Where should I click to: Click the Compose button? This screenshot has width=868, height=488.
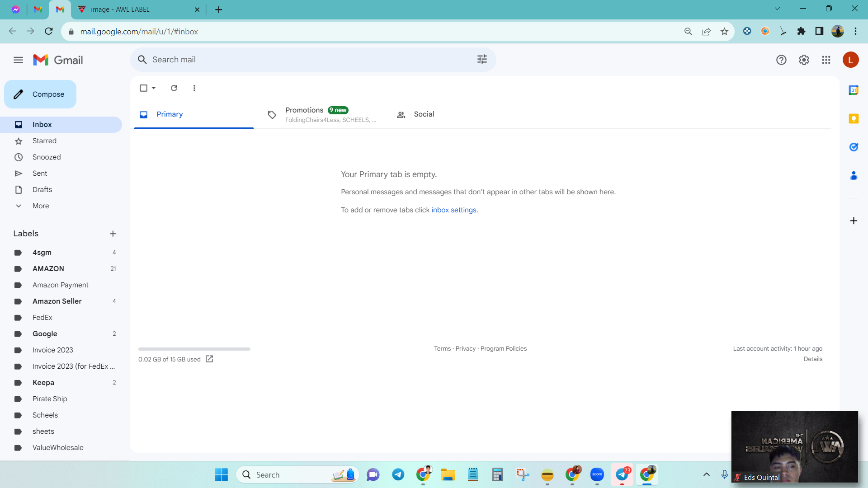40,94
